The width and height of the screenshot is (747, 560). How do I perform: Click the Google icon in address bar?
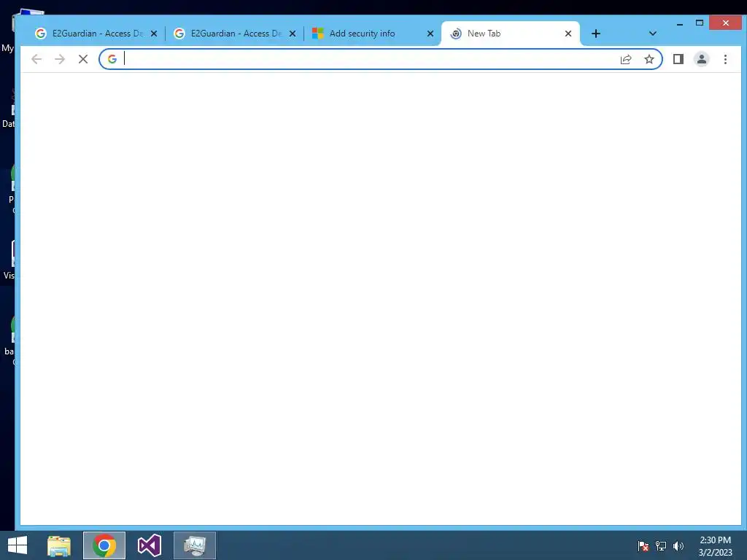pyautogui.click(x=112, y=59)
